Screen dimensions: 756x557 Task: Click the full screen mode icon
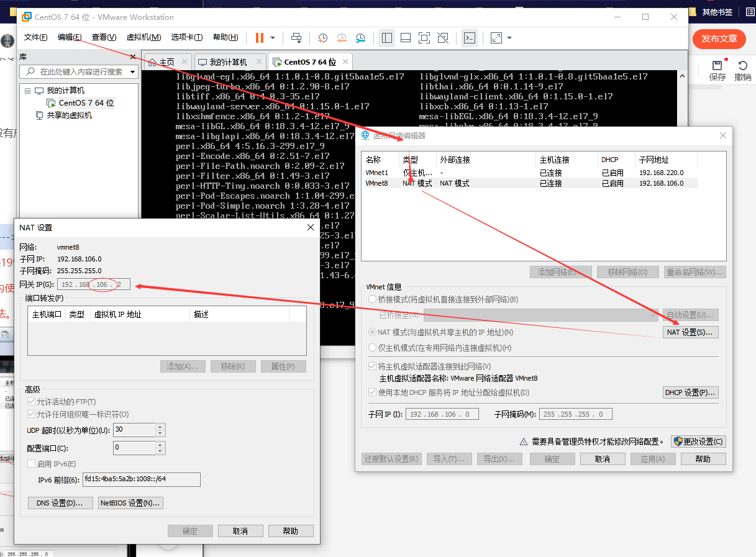tap(424, 38)
